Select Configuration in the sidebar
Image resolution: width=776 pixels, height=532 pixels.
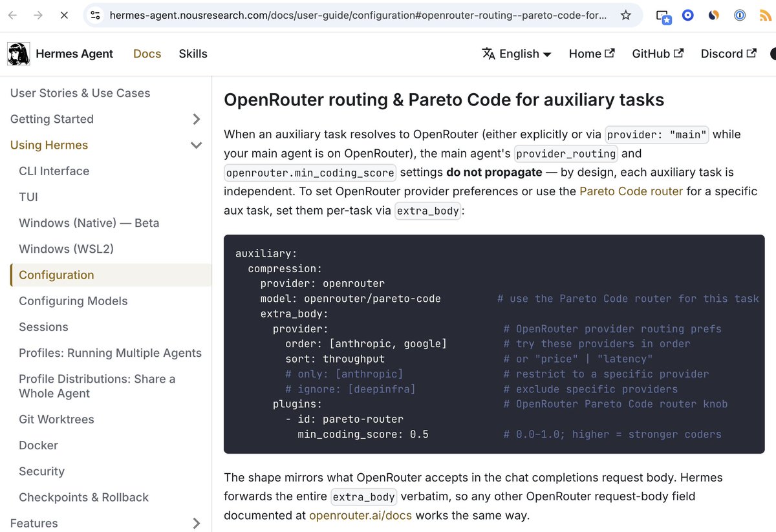point(56,275)
